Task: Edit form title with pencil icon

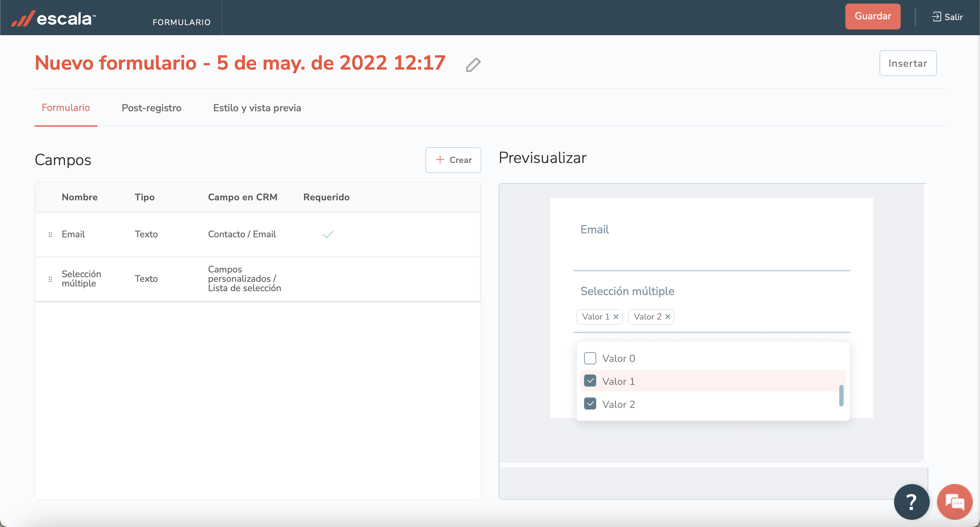Action: pos(473,64)
